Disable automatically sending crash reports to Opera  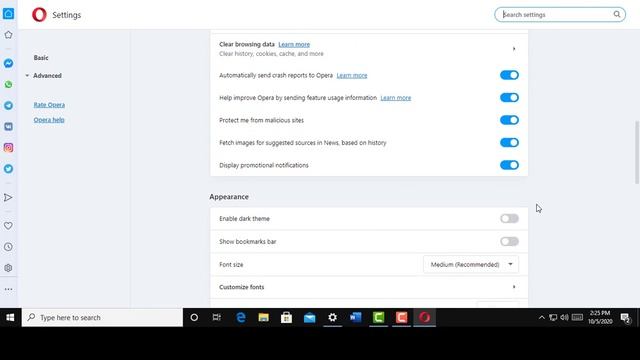click(x=509, y=75)
